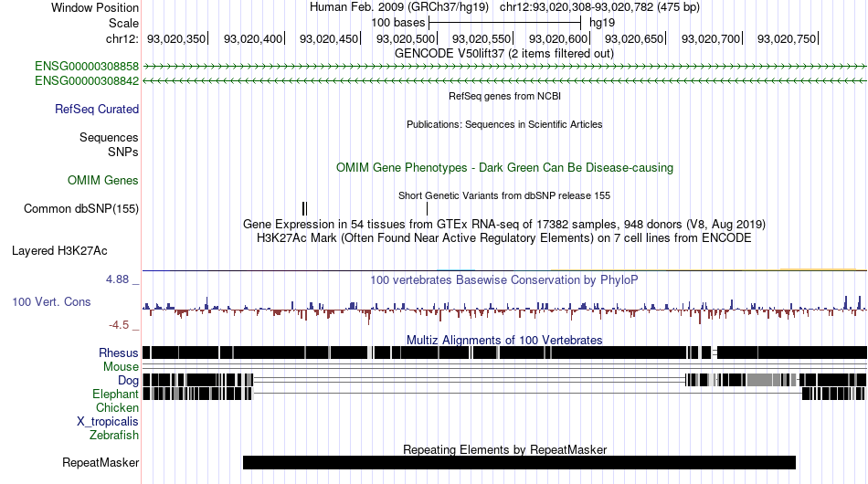Click the OMIM Gene Phenotypes title
The image size is (868, 484).
[505, 168]
